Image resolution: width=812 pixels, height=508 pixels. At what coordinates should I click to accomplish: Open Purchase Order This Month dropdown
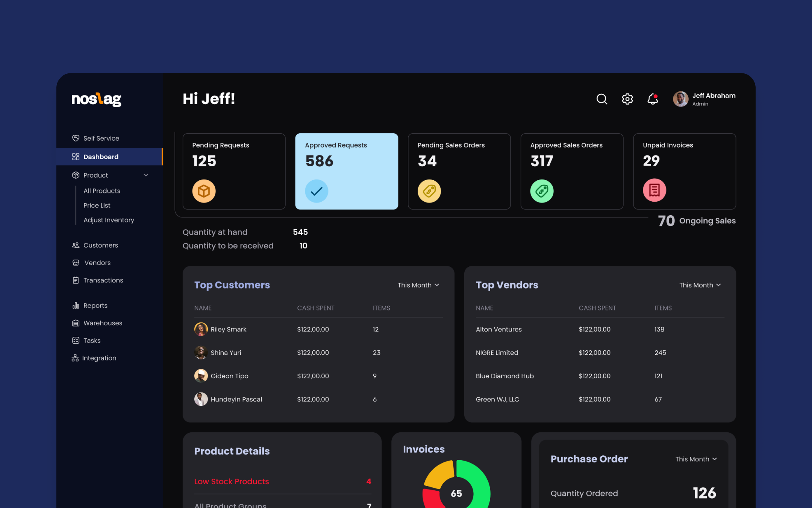click(x=696, y=459)
